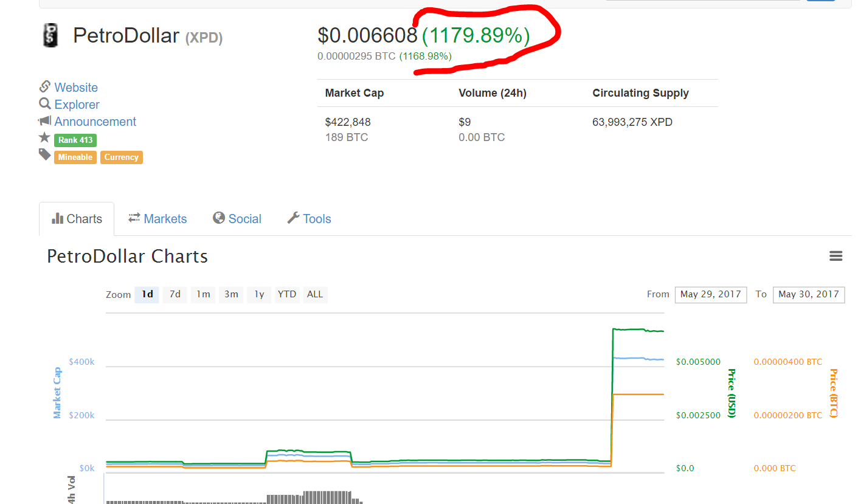Switch chart zoom to YTD

(286, 294)
